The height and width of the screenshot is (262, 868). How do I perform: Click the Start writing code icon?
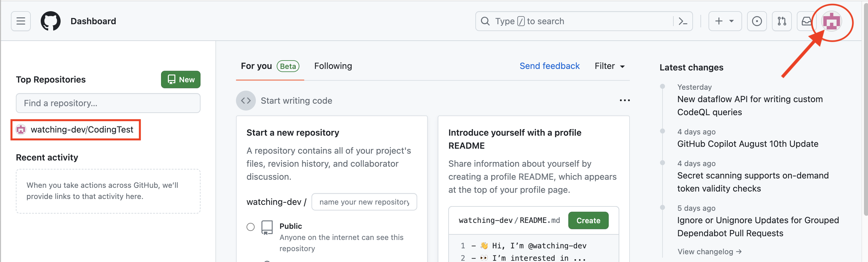[246, 101]
